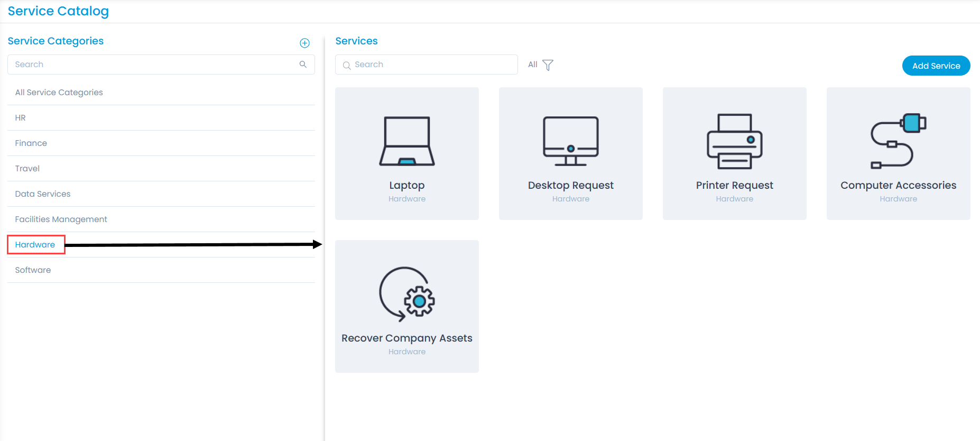Open the services filter funnel icon
The height and width of the screenshot is (441, 980).
tap(548, 65)
